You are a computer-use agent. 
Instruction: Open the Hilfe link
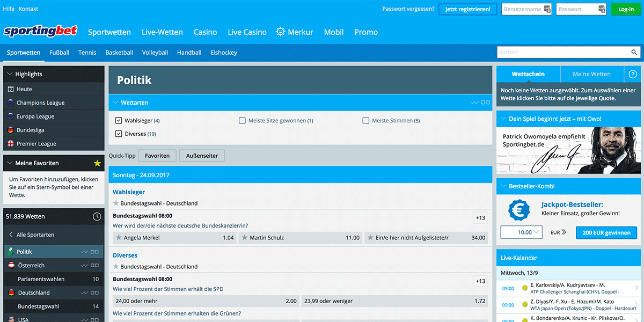[9, 9]
